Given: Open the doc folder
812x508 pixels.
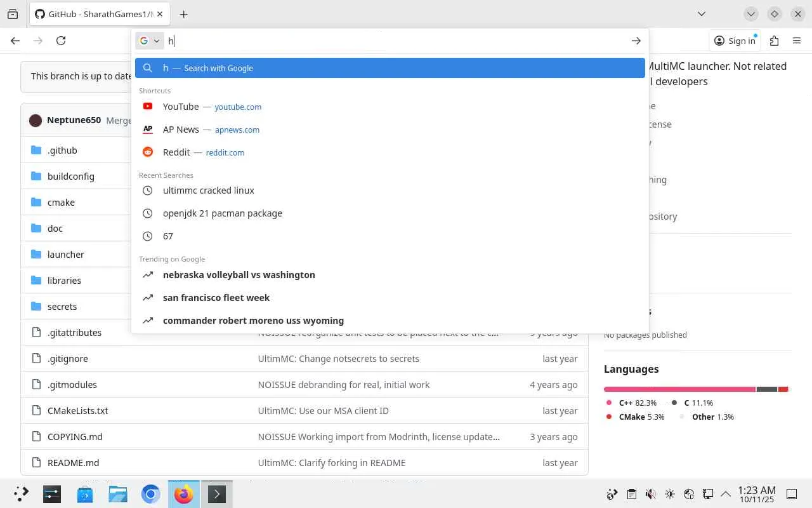Looking at the screenshot, I should (x=55, y=229).
